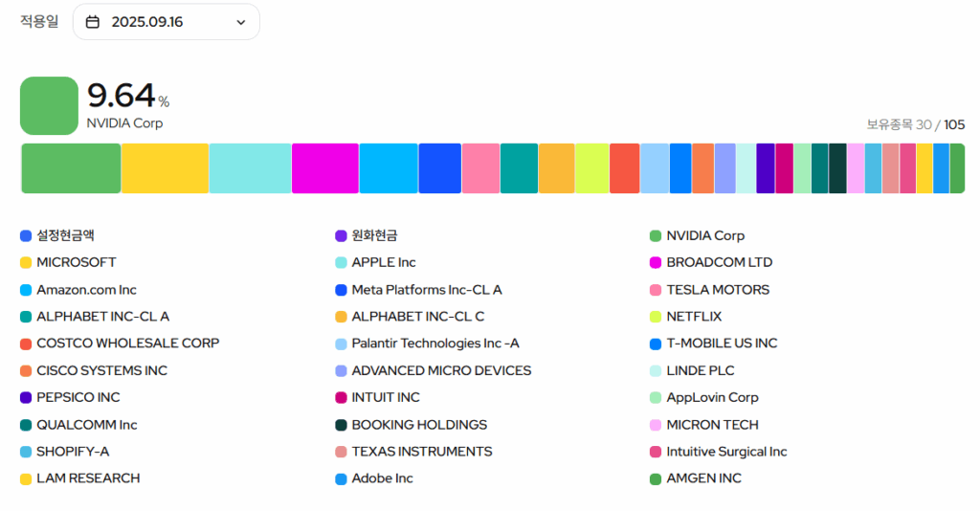
Task: Select the lime Netflix segment in holdings bar
Action: pos(591,168)
